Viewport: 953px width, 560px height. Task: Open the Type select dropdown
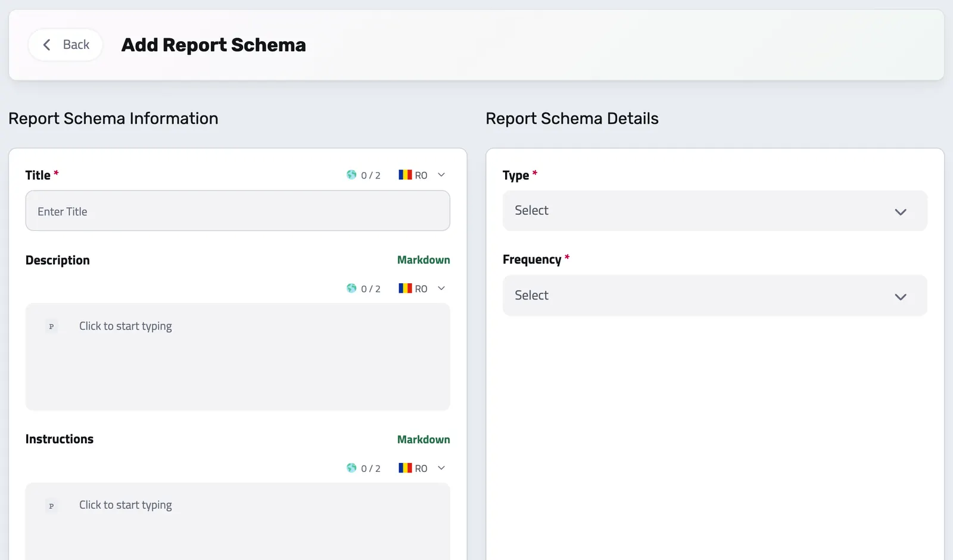point(715,211)
